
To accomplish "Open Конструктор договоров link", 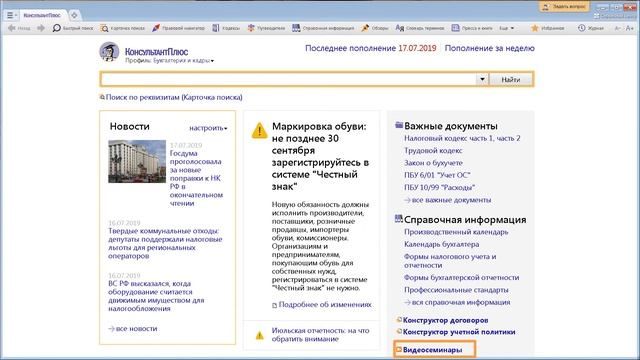I will pos(445,320).
